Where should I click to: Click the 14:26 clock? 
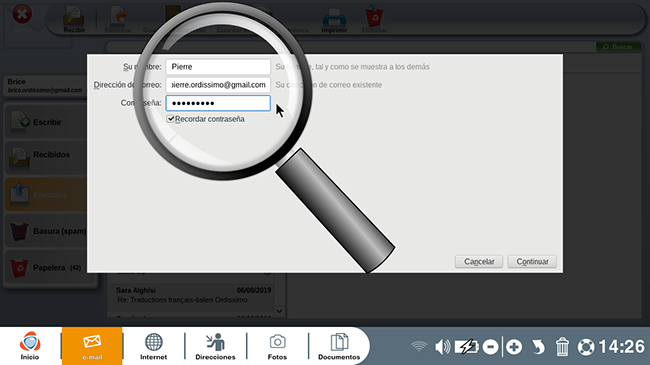pyautogui.click(x=622, y=347)
